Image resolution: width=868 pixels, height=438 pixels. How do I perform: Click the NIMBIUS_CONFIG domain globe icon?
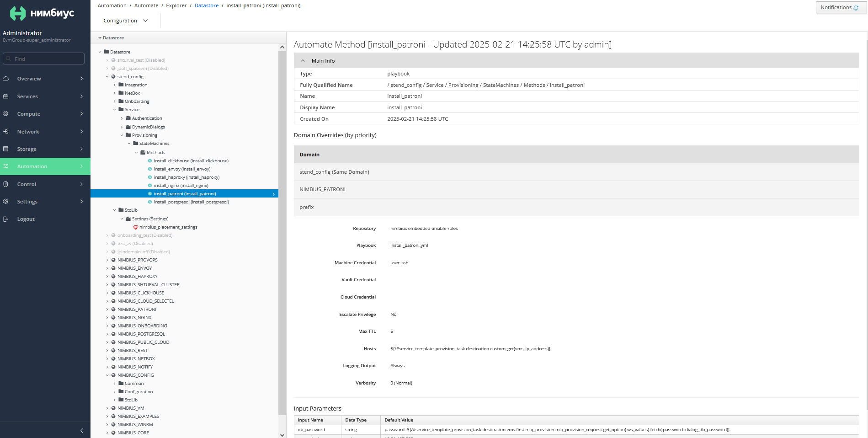click(113, 375)
